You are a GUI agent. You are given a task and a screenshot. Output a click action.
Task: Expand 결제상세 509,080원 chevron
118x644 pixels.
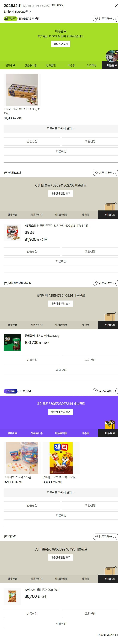point(30,12)
